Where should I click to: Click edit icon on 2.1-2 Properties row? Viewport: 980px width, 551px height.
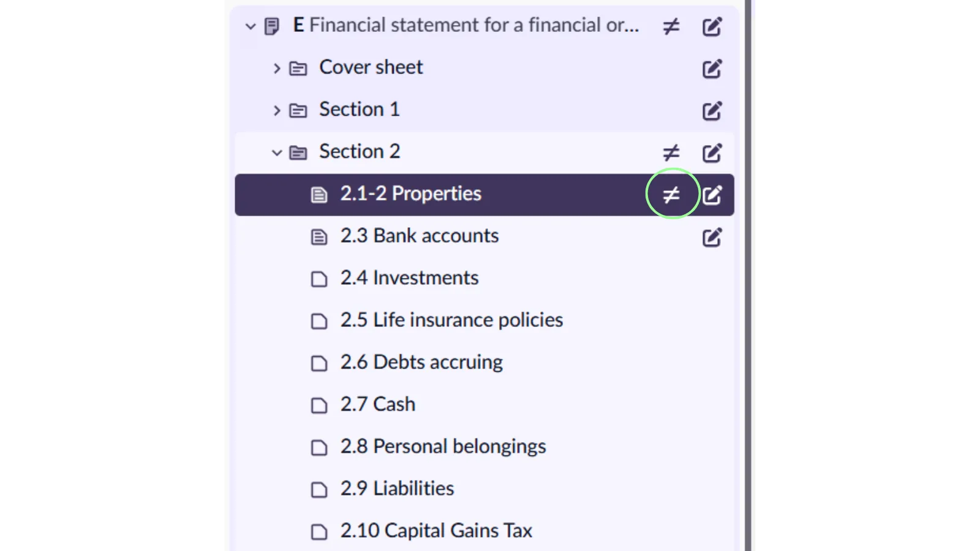(712, 195)
